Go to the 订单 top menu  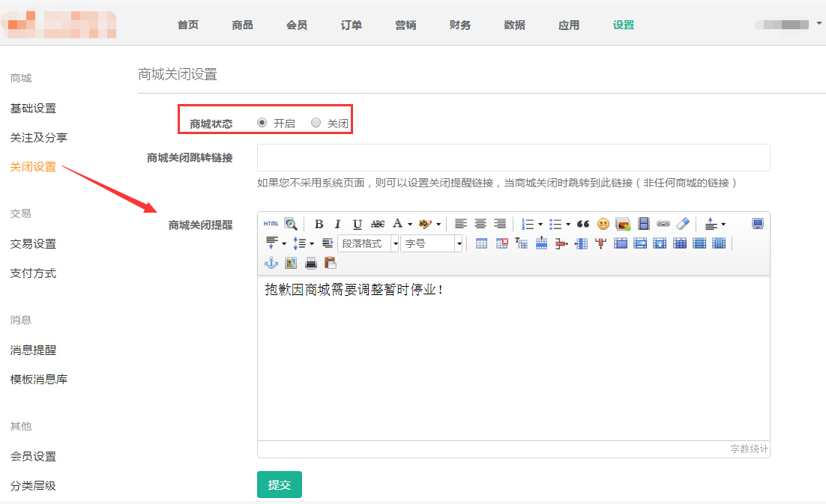click(x=351, y=25)
